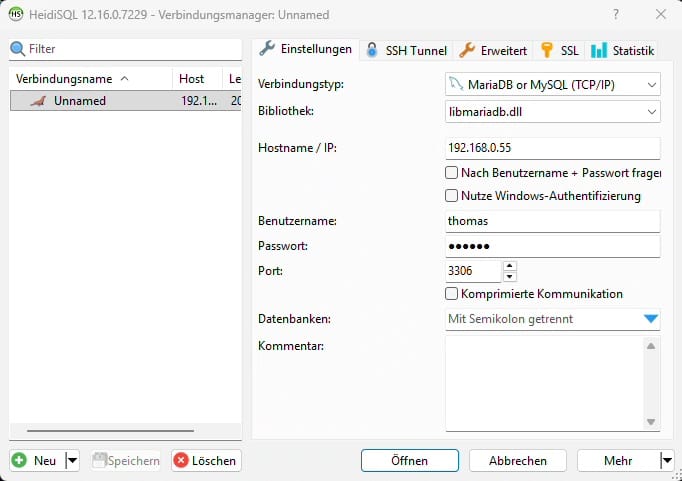Toggle Nutze Windows-Authentifizierung checkbox
Screen dimensions: 682x481
point(451,196)
